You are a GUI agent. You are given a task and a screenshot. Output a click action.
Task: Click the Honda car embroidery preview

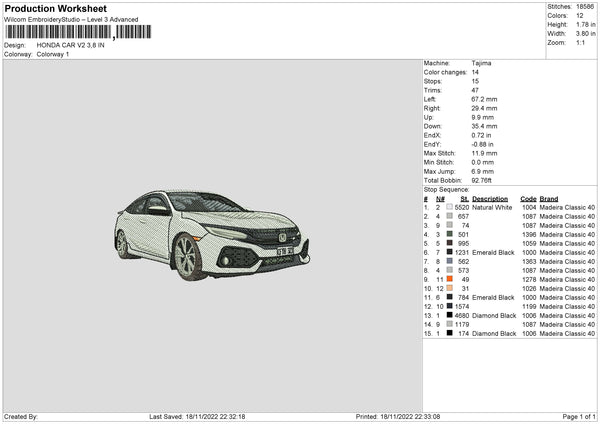212,234
